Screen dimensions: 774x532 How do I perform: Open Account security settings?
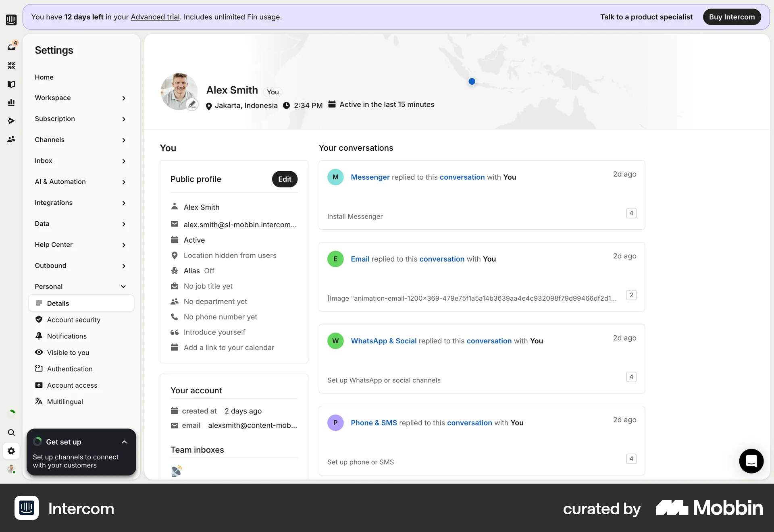pyautogui.click(x=73, y=320)
